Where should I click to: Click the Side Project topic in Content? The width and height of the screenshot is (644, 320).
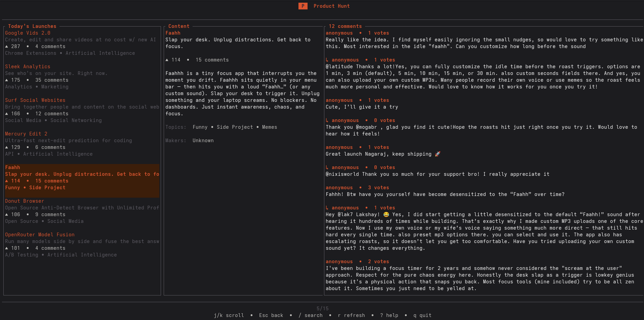pyautogui.click(x=235, y=127)
